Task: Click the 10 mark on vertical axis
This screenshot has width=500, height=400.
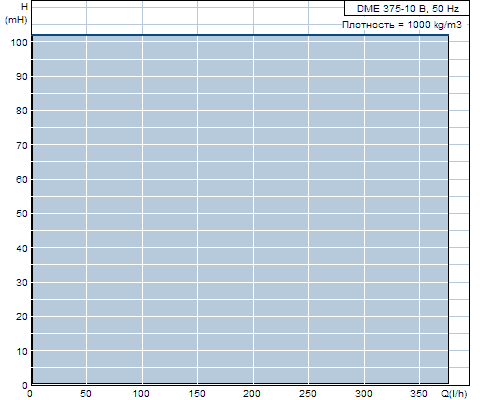Action: coord(22,351)
